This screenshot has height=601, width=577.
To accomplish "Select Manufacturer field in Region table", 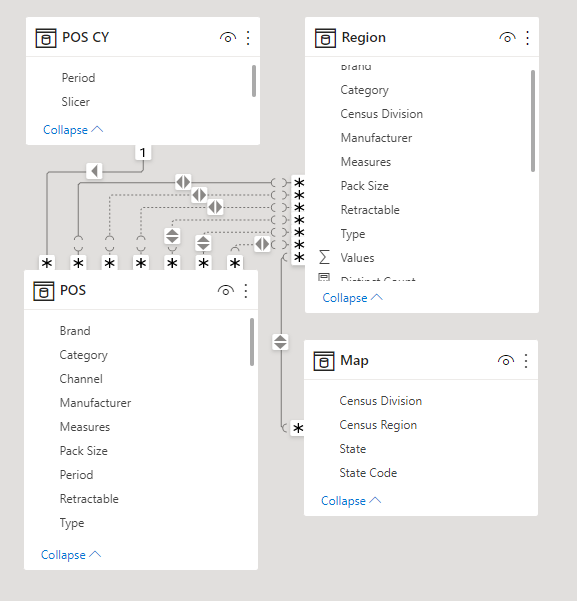I will [x=376, y=138].
